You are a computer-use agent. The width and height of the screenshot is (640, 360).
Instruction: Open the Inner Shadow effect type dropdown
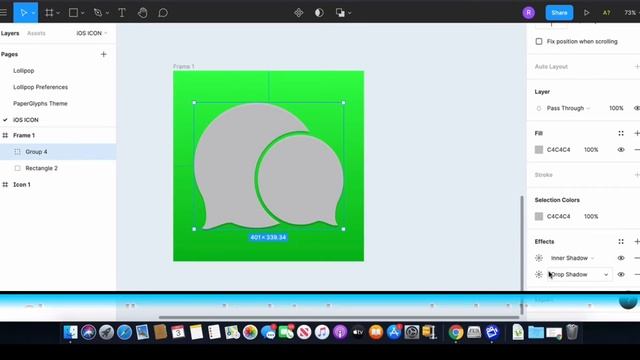572,258
